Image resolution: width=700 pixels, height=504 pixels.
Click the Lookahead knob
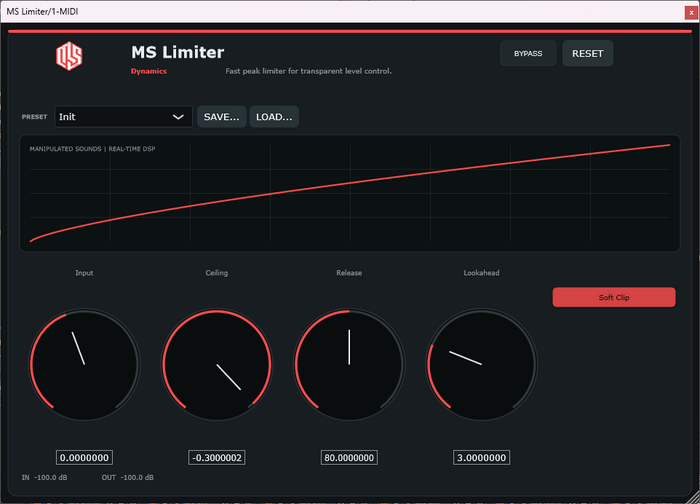pos(482,365)
